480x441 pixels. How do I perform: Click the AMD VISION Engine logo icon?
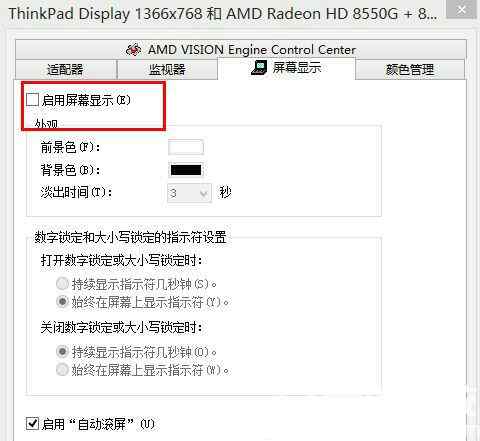133,50
